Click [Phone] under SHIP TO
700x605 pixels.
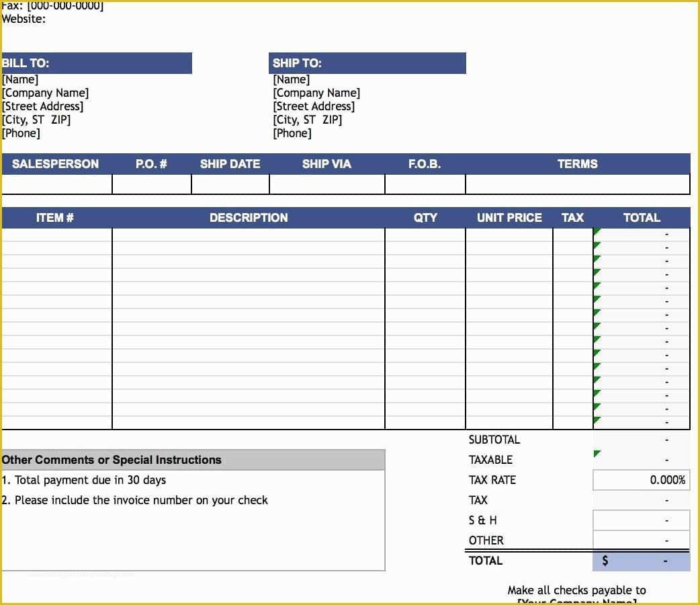tap(292, 133)
